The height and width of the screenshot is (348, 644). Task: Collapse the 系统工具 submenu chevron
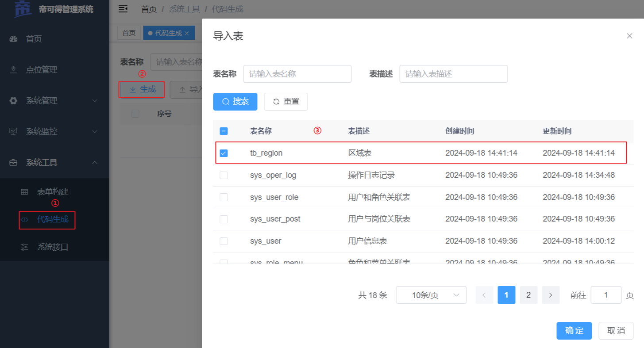[95, 163]
